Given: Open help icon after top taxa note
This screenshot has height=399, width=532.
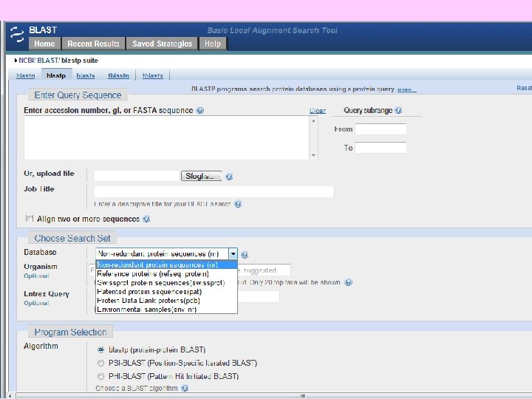Looking at the screenshot, I should click(349, 282).
